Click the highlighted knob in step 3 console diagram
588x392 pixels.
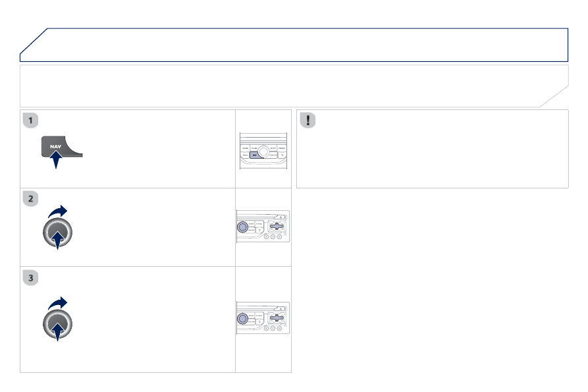(x=242, y=318)
